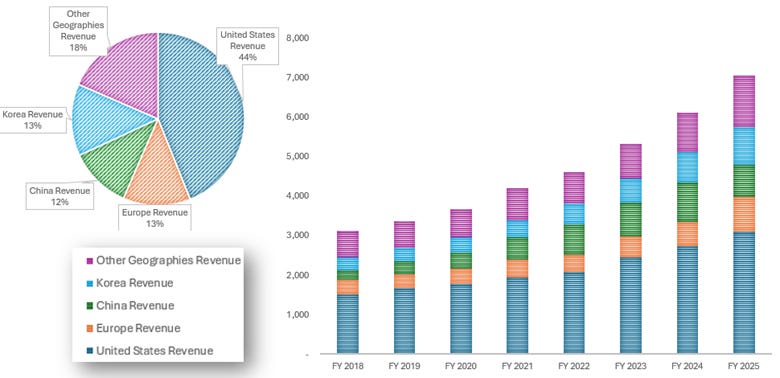Click the 2,000 y-axis value

pyautogui.click(x=298, y=275)
